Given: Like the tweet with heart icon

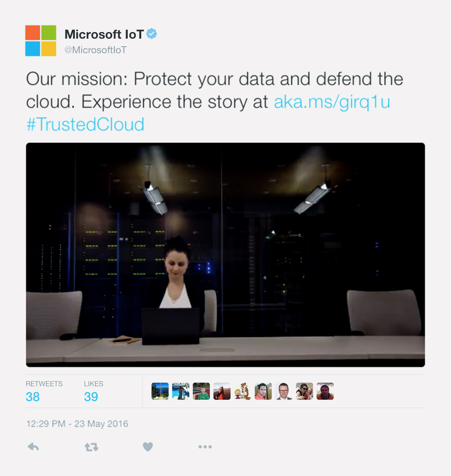Looking at the screenshot, I should (148, 447).
